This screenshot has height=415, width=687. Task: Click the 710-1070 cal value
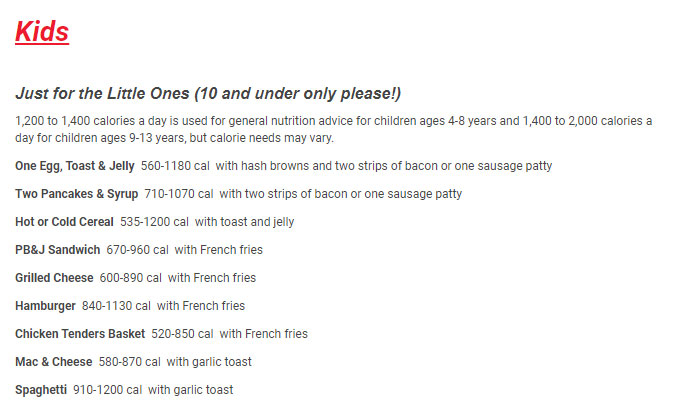pos(178,194)
